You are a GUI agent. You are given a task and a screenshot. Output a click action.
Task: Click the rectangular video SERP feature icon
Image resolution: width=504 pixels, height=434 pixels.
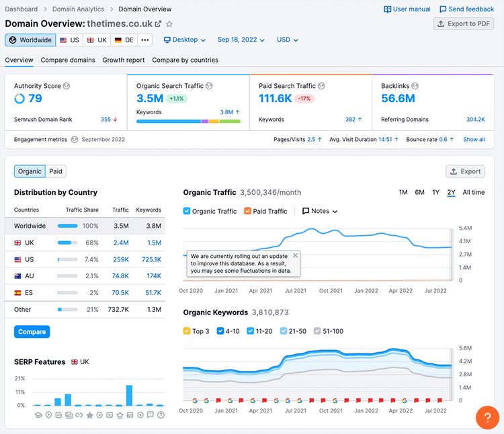(x=110, y=415)
